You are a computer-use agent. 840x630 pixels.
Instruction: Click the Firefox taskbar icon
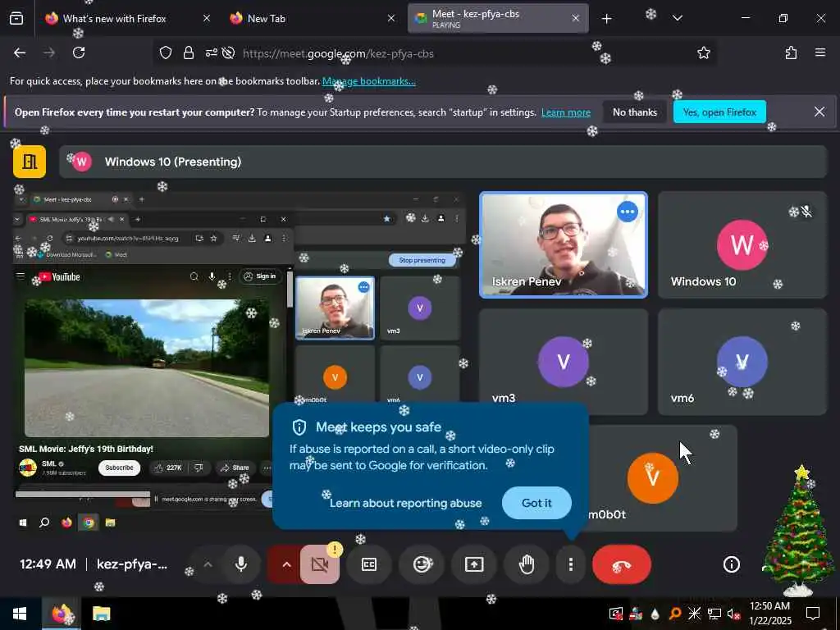(x=61, y=614)
